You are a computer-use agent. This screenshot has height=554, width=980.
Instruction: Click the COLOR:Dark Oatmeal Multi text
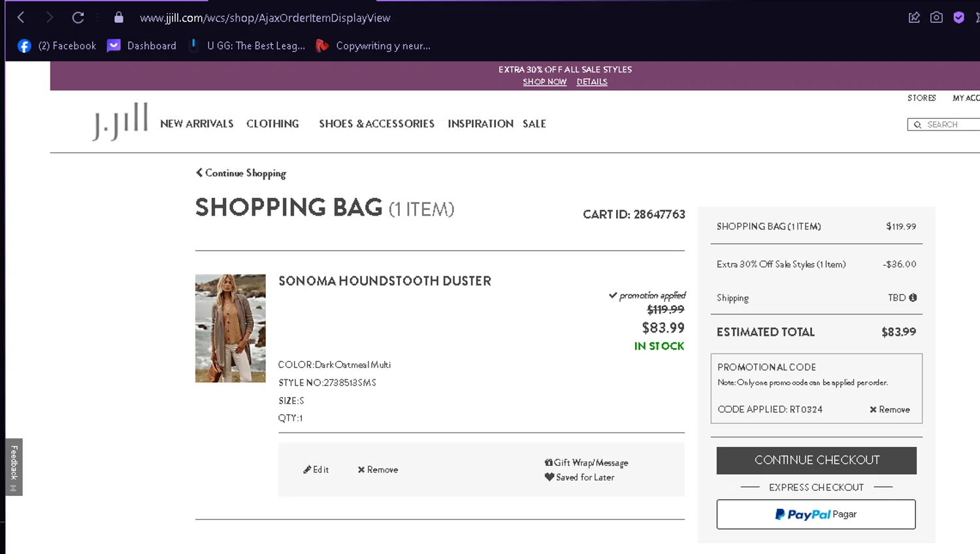pos(335,365)
